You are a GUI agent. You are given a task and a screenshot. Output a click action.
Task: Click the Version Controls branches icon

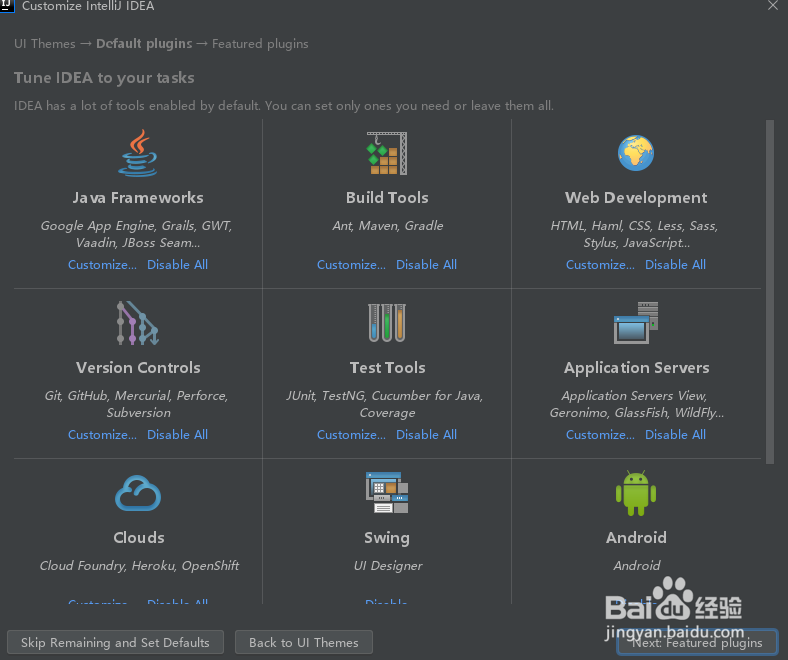point(138,323)
